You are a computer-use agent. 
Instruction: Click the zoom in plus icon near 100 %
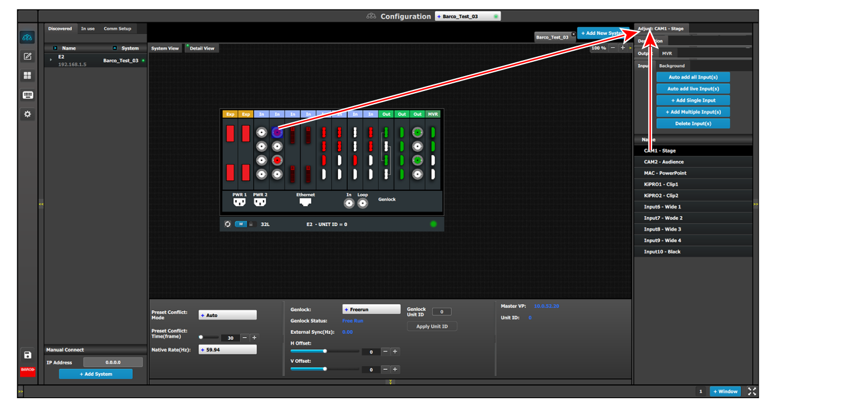623,48
